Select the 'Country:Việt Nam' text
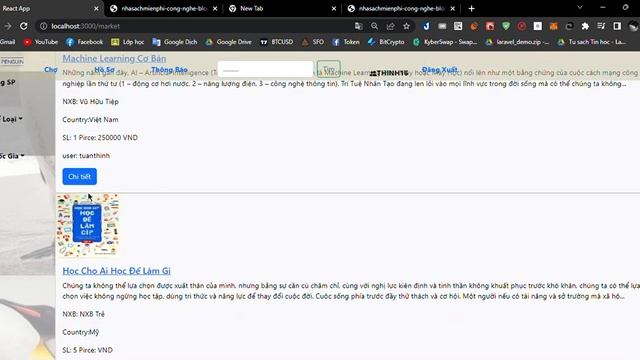Viewport: 640px width, 360px height. [90, 120]
